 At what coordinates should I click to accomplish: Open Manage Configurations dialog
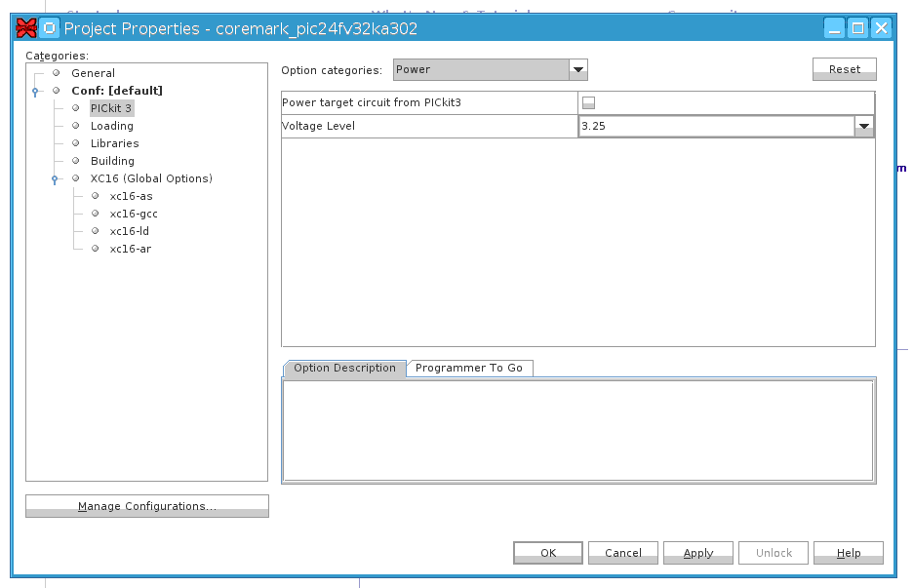(147, 506)
